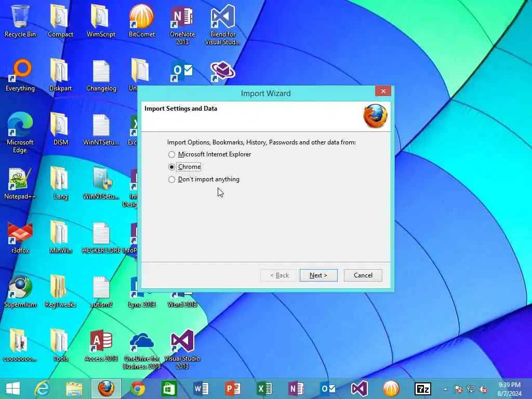Open Internet Explorer from the taskbar
Image resolution: width=532 pixels, height=399 pixels.
click(x=42, y=389)
